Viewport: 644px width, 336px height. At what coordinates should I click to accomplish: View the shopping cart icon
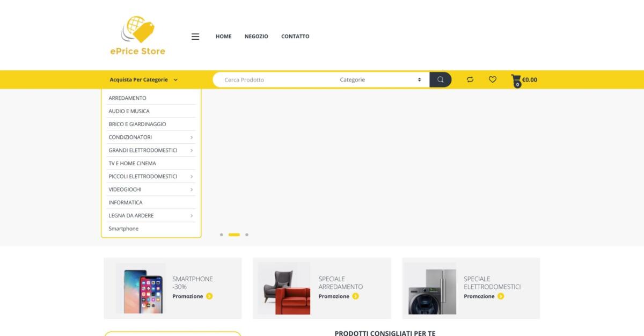(x=516, y=79)
